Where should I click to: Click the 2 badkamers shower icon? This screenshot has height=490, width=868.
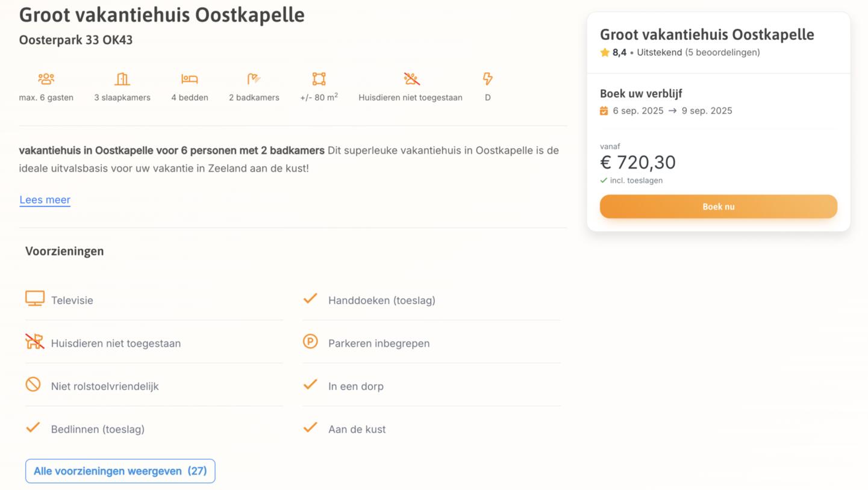click(x=254, y=79)
